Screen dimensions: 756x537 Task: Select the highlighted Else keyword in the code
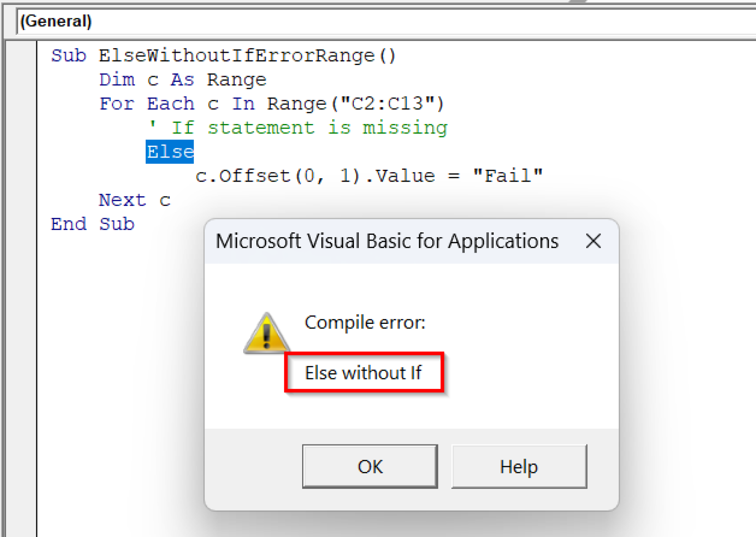[x=169, y=152]
